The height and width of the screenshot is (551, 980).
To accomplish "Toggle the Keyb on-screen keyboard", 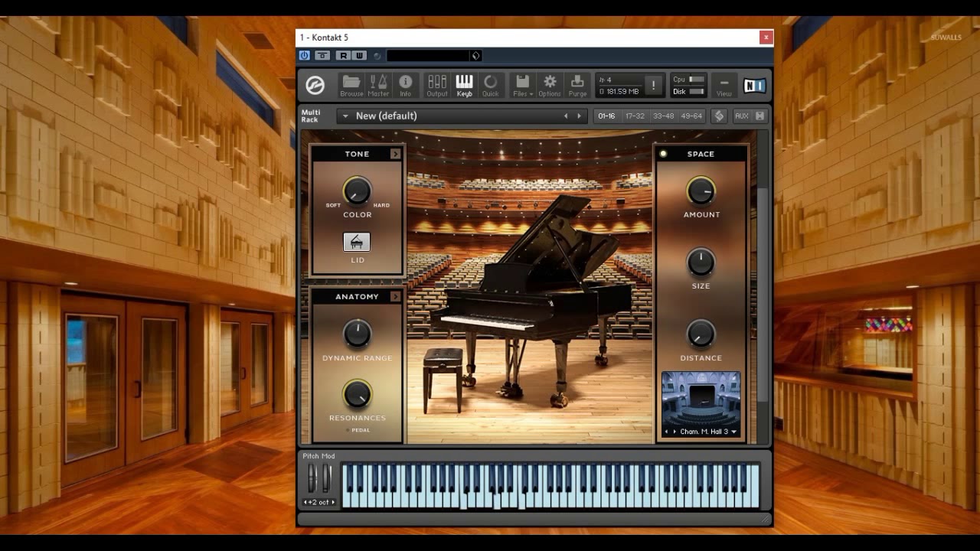I will click(x=464, y=86).
